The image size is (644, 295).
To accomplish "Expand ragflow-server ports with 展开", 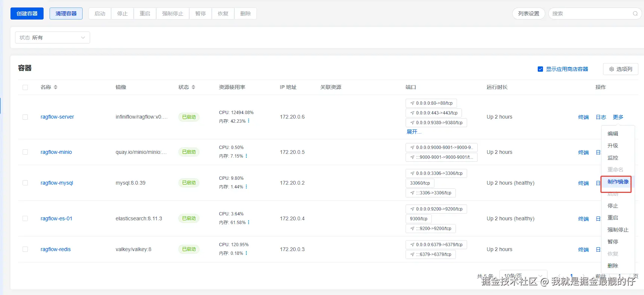I will (x=414, y=132).
